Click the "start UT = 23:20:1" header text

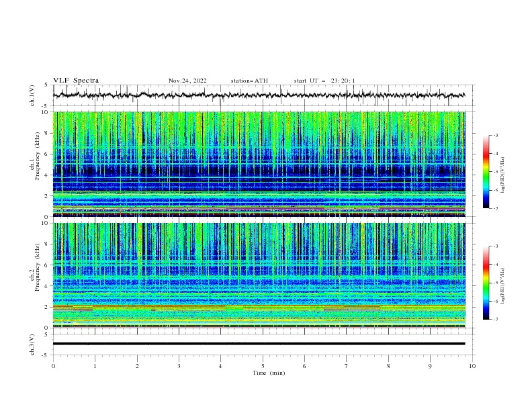point(324,81)
